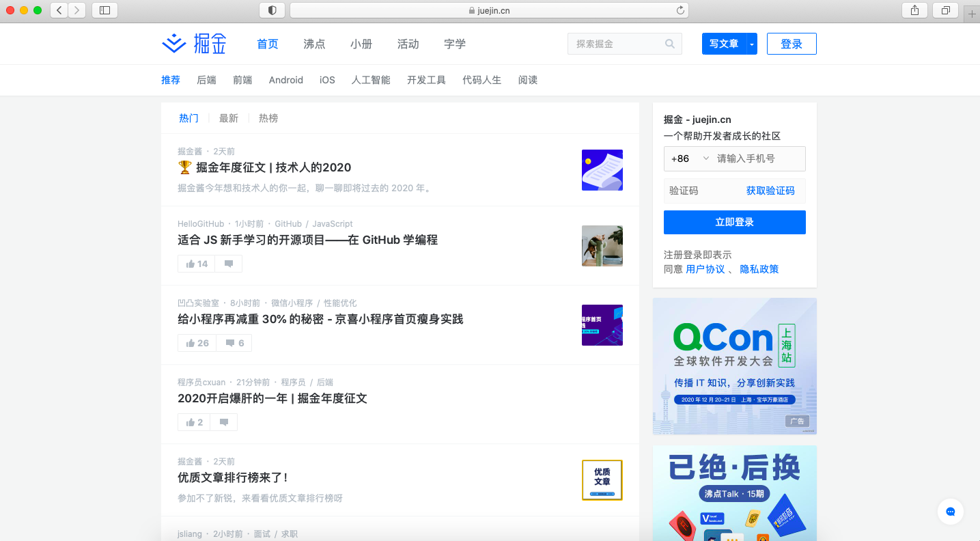This screenshot has width=980, height=541.
Task: Click the 写文章 button
Action: (724, 44)
